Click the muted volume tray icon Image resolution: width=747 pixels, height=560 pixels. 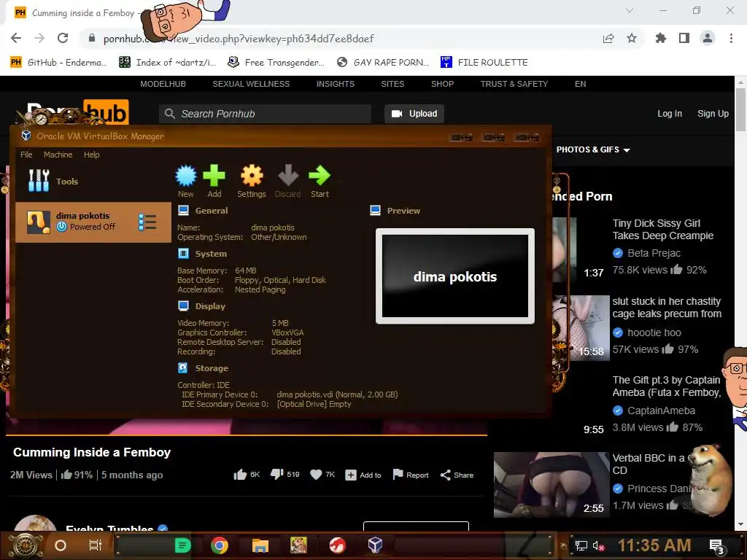click(598, 545)
